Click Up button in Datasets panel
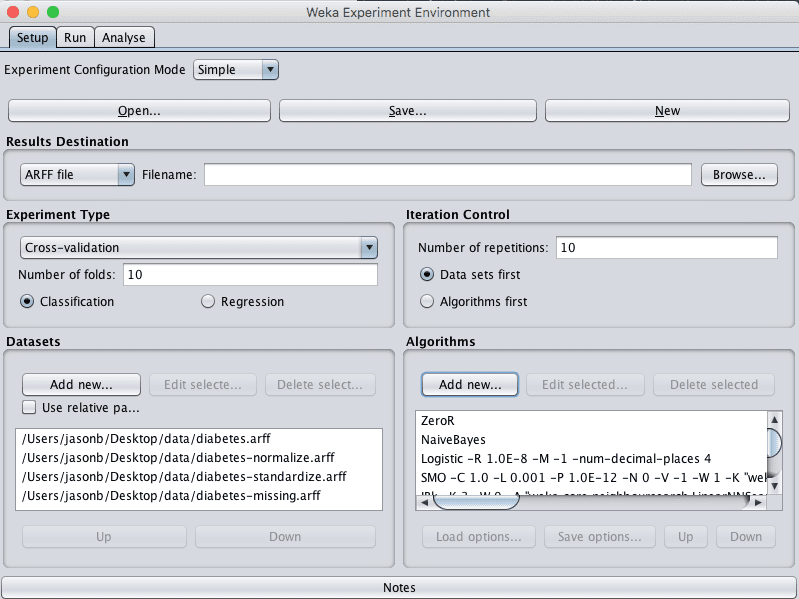 [x=104, y=537]
